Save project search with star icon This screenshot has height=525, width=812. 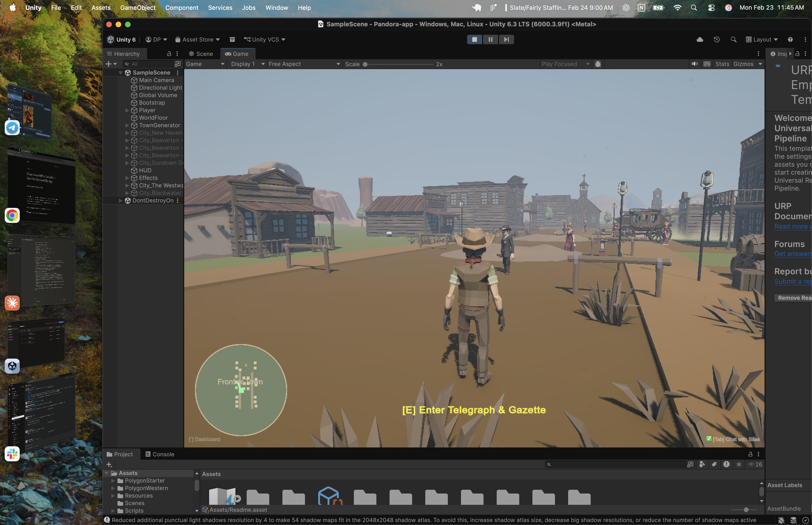tap(739, 464)
